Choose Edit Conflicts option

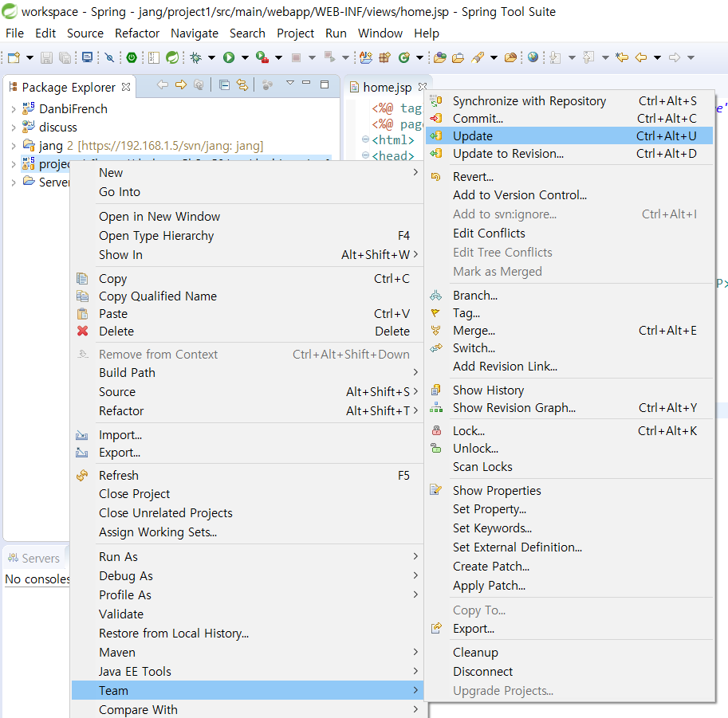coord(569,233)
